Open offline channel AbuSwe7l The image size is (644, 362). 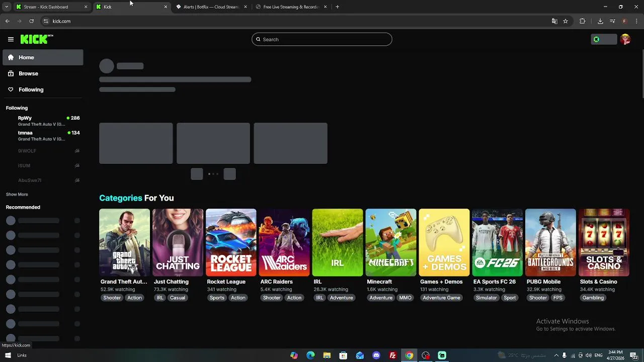(43, 180)
